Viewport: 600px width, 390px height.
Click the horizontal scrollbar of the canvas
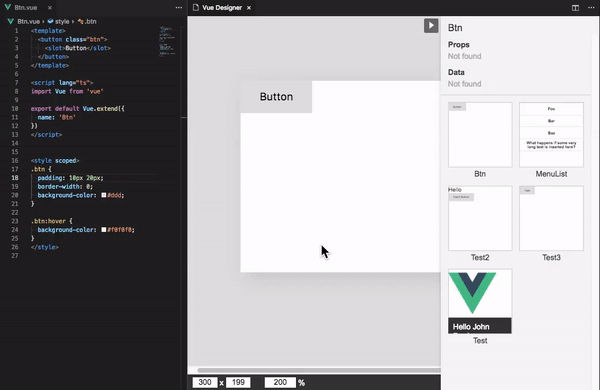319,370
